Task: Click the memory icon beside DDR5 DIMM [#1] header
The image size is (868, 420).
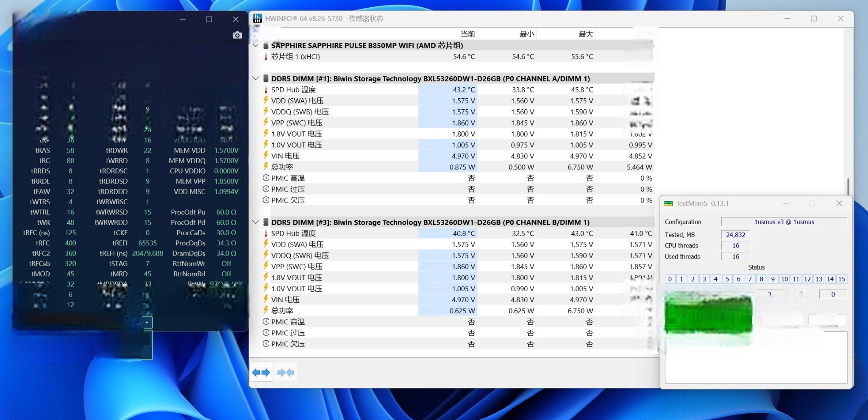Action: point(266,78)
